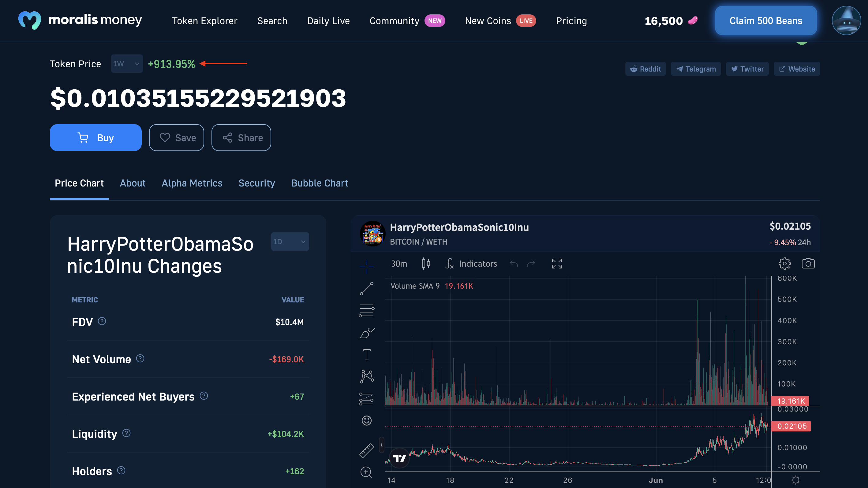This screenshot has height=488, width=868.
Task: Open the 1W token price timeframe dropdown
Action: coord(127,64)
